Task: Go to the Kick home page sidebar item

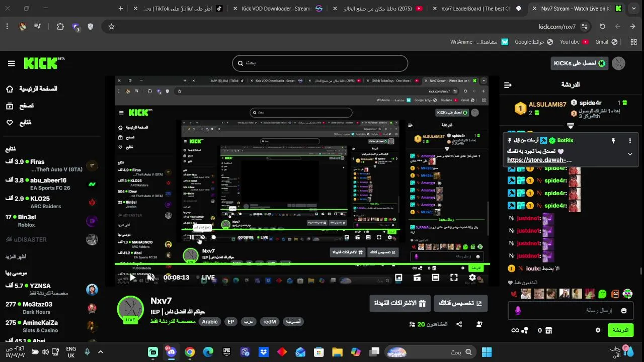Action: [31, 89]
